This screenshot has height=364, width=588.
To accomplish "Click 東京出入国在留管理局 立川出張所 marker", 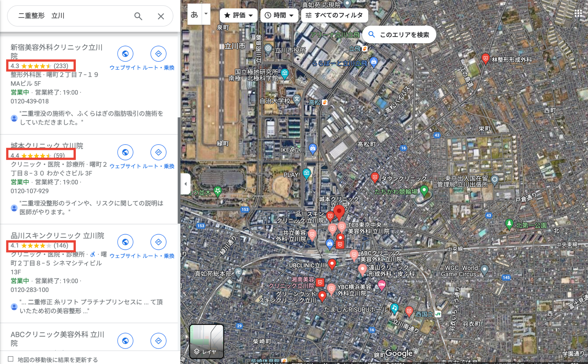I will (x=494, y=180).
